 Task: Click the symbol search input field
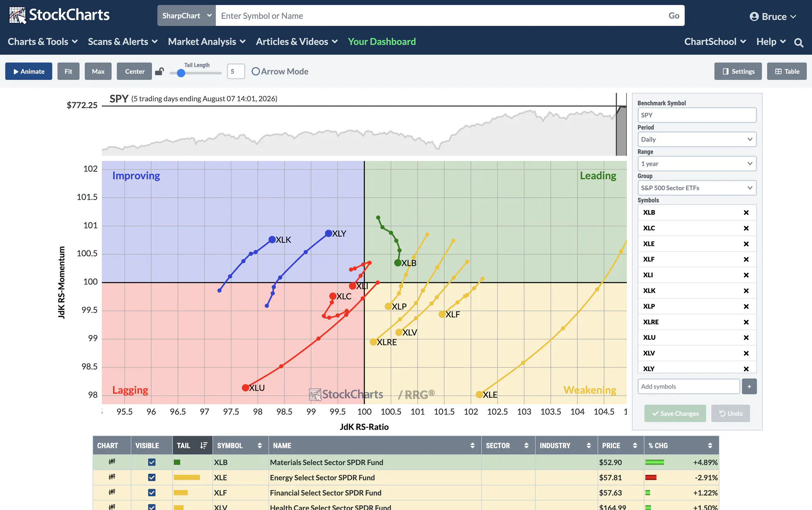pyautogui.click(x=440, y=16)
